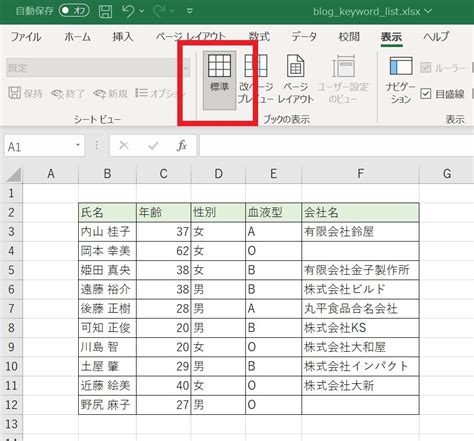This screenshot has width=474, height=441.
Task: Expand the Name Box dropdown arrow
Action: pos(78,145)
